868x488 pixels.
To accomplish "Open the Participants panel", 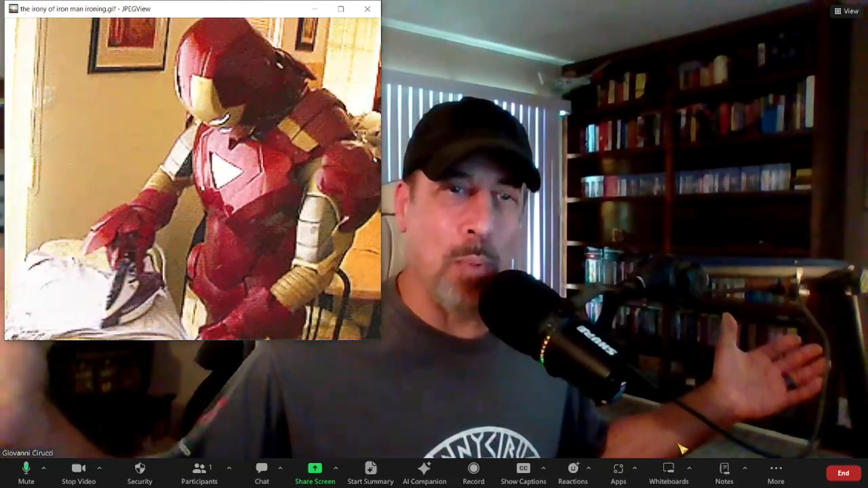I will pos(199,472).
